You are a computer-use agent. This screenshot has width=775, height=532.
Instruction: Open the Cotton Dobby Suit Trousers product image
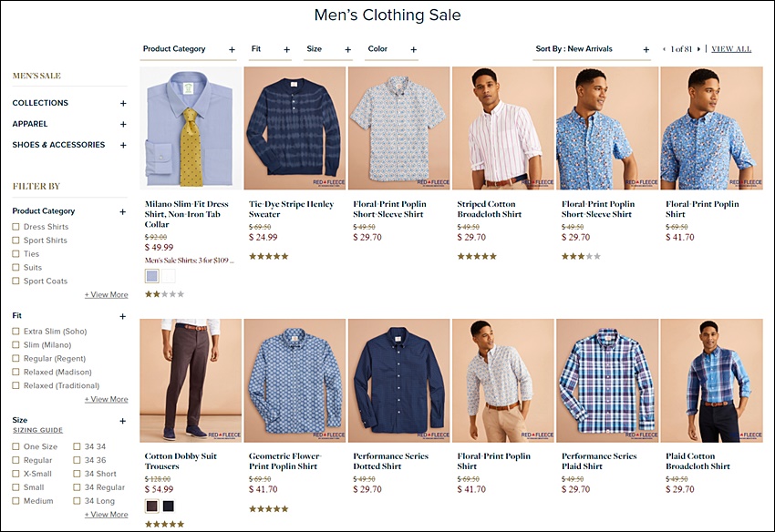191,381
